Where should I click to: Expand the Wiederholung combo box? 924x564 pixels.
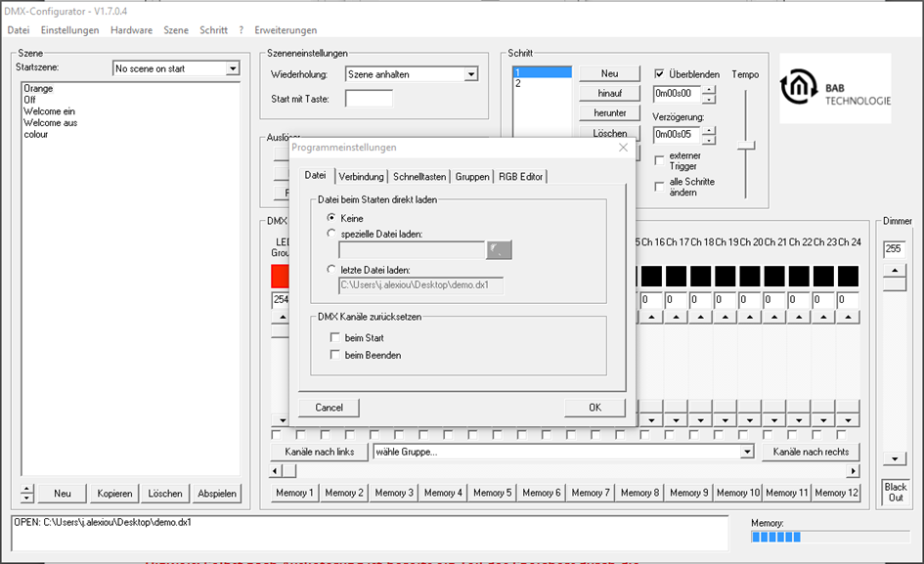point(471,74)
